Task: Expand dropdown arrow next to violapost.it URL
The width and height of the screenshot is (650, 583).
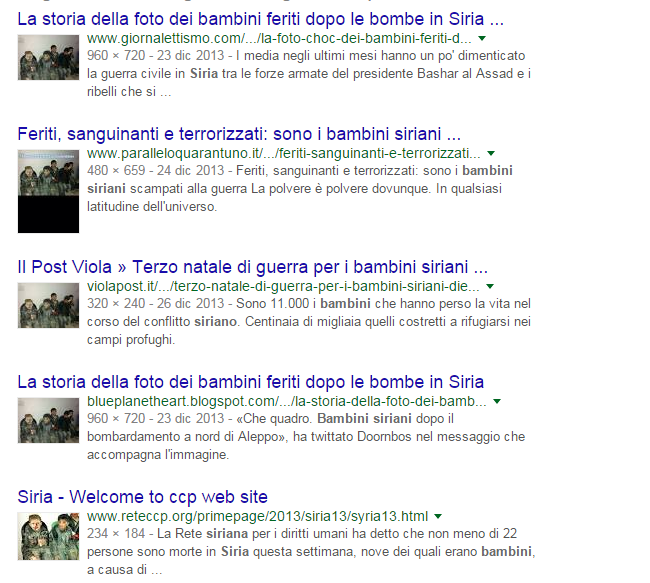Action: (x=490, y=287)
